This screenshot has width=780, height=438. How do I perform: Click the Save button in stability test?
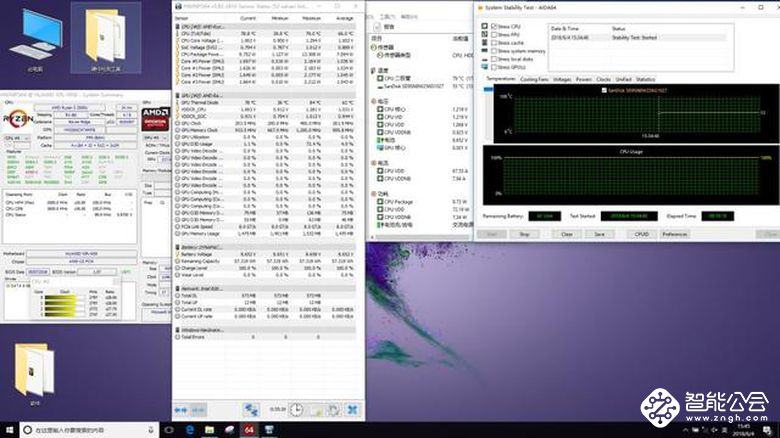(x=599, y=234)
